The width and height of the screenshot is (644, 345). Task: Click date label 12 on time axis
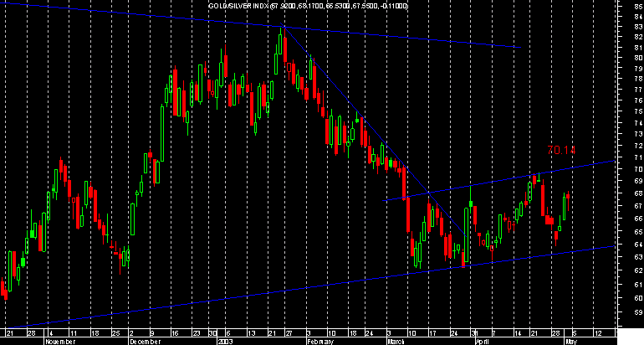(x=598, y=333)
